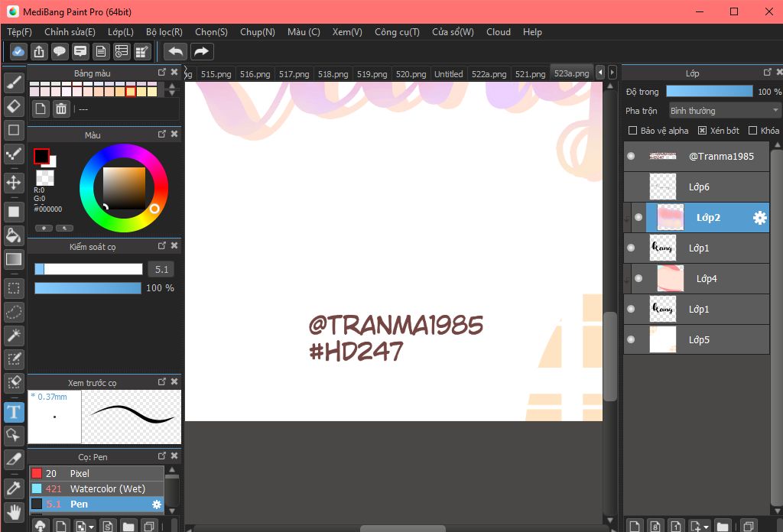Click the Undo arrow button
This screenshot has height=532, width=783.
pos(175,51)
